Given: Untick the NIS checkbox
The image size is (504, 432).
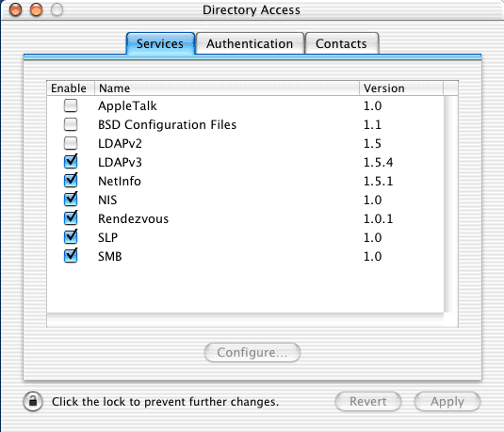Looking at the screenshot, I should click(71, 200).
